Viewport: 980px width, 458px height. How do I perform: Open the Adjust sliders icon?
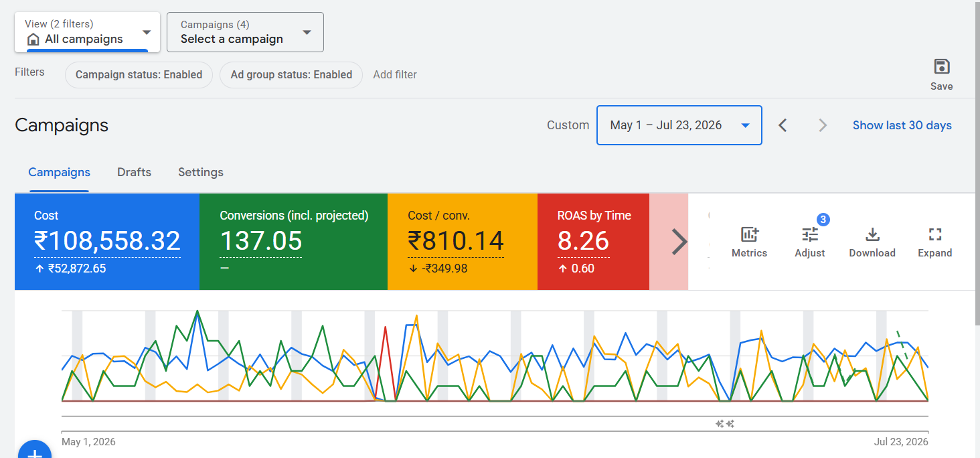[x=810, y=234]
